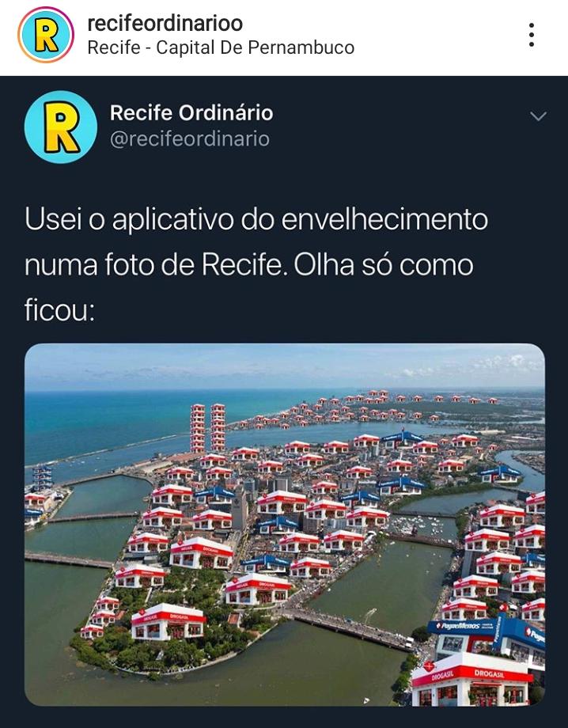Image resolution: width=568 pixels, height=728 pixels.
Task: Expand the tweet chevron dropdown arrow
Action: [x=538, y=116]
